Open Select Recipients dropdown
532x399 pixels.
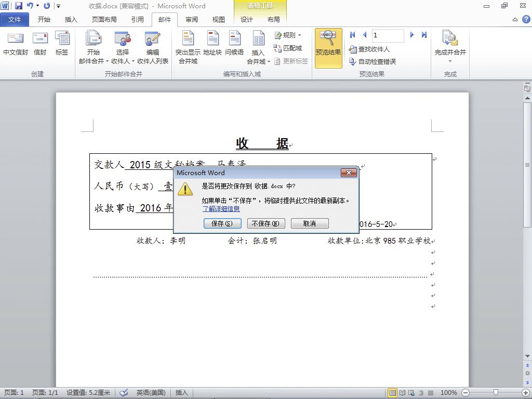click(123, 47)
